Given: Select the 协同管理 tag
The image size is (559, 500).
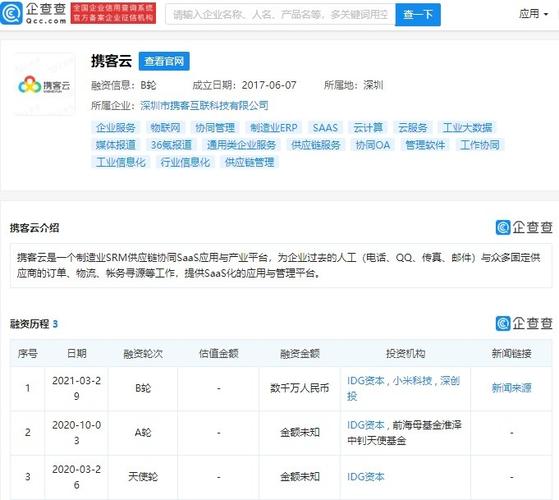Looking at the screenshot, I should (x=215, y=128).
